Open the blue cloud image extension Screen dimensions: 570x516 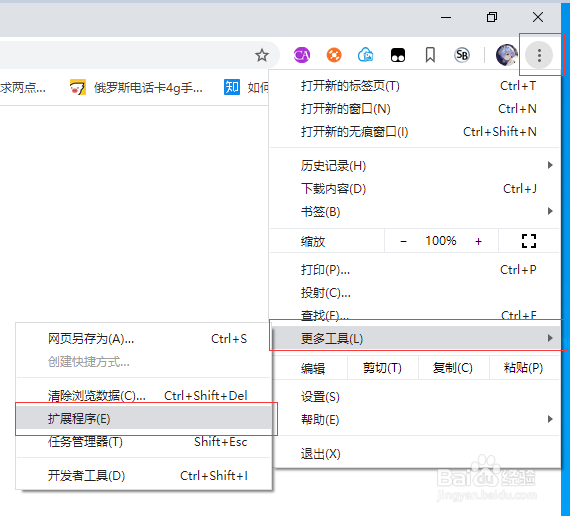tap(365, 55)
